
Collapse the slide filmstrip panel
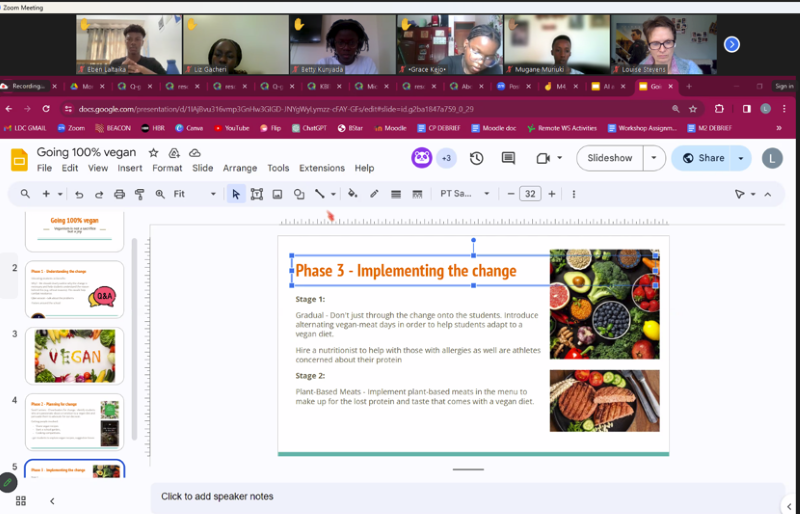pos(52,500)
